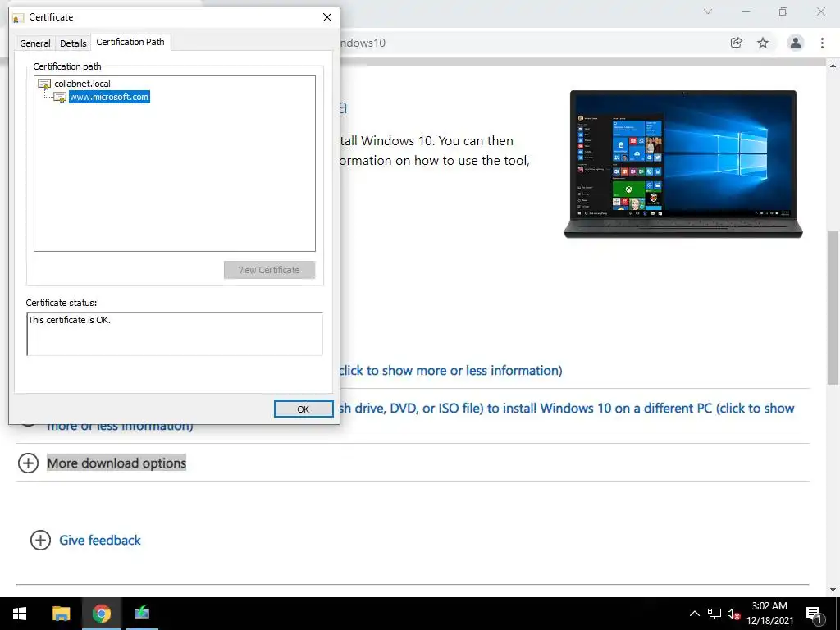
Task: Open the clock showing 3:02 AM
Action: (x=769, y=614)
